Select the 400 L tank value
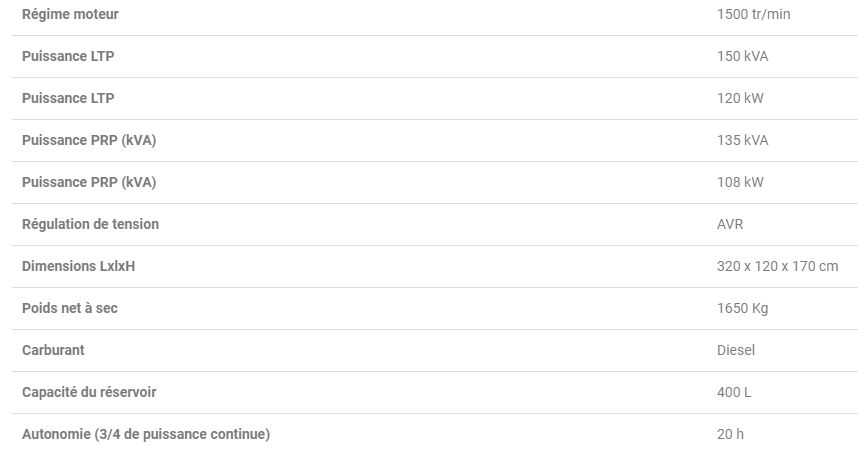 tap(734, 392)
